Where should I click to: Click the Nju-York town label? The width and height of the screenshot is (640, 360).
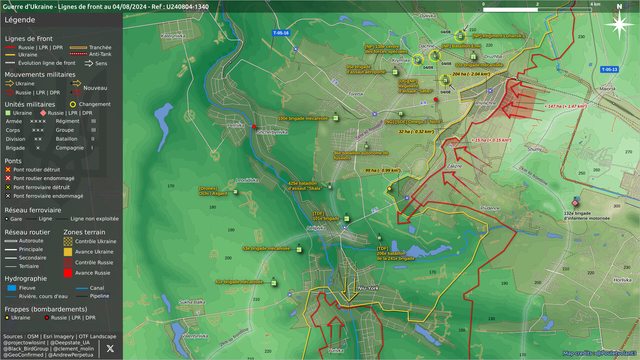(x=368, y=288)
